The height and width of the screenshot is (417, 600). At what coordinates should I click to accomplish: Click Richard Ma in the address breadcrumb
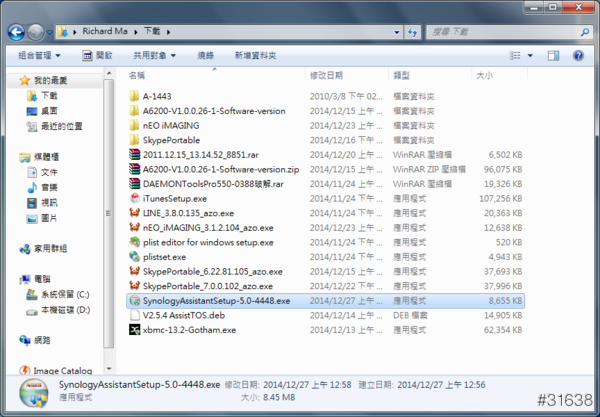tap(105, 31)
